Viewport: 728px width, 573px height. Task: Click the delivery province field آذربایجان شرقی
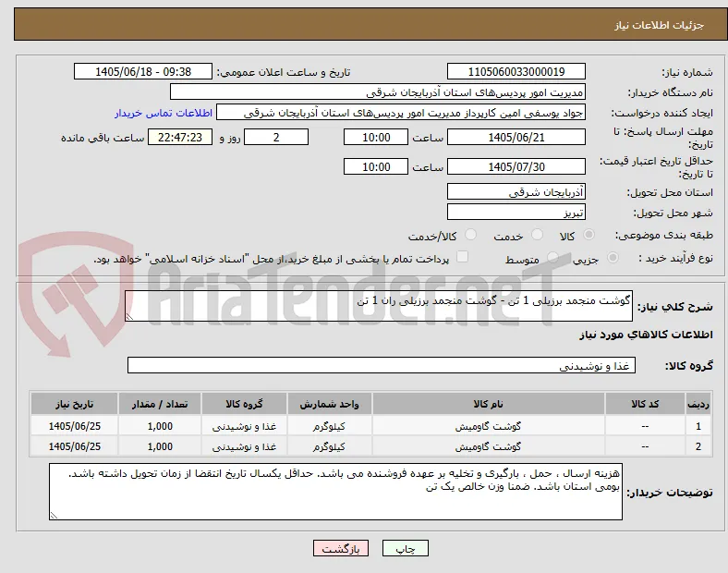coord(516,192)
